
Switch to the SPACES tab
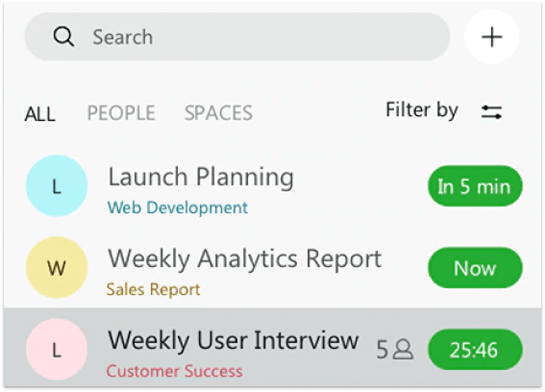coord(218,113)
